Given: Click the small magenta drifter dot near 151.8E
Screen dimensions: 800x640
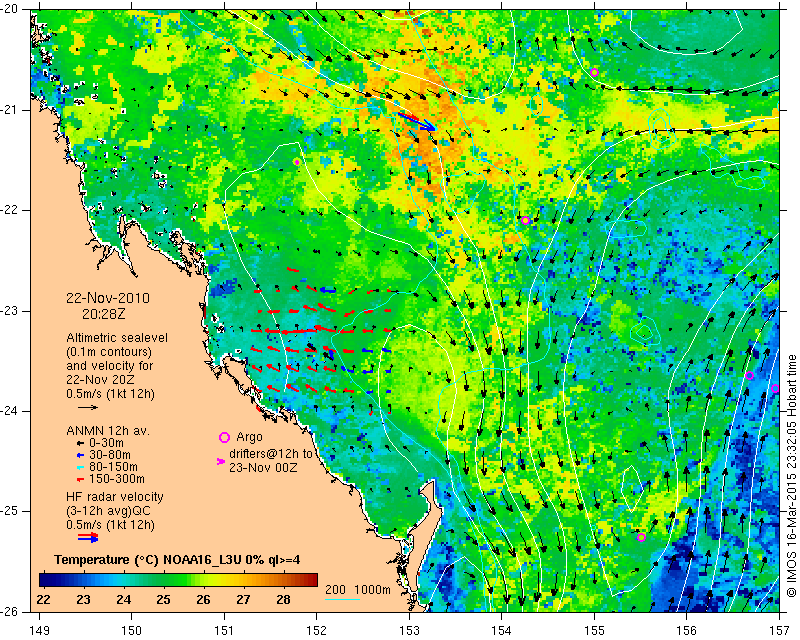Looking at the screenshot, I should (296, 162).
